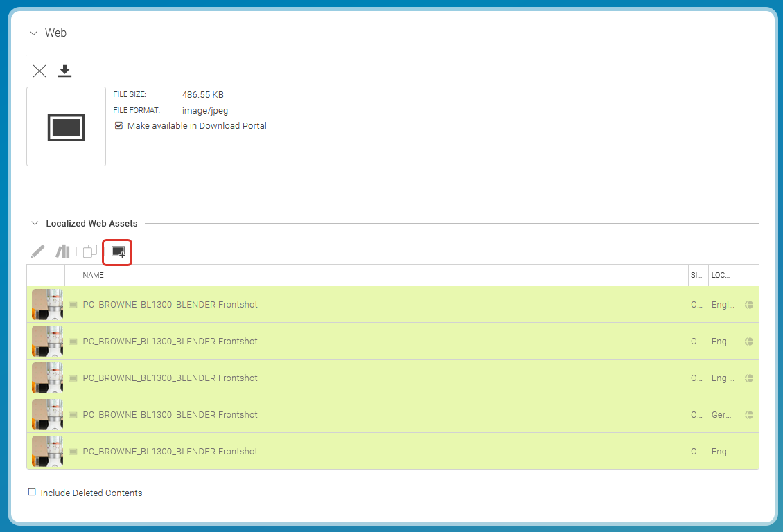
Task: Click the web asset preview placeholder
Action: 66,127
